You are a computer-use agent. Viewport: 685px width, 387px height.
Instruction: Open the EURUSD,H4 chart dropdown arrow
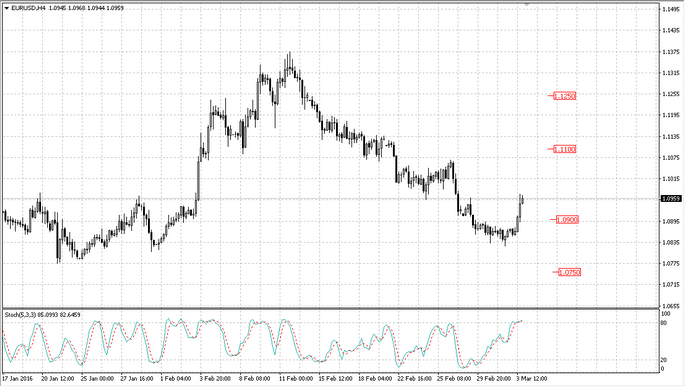tap(7, 8)
